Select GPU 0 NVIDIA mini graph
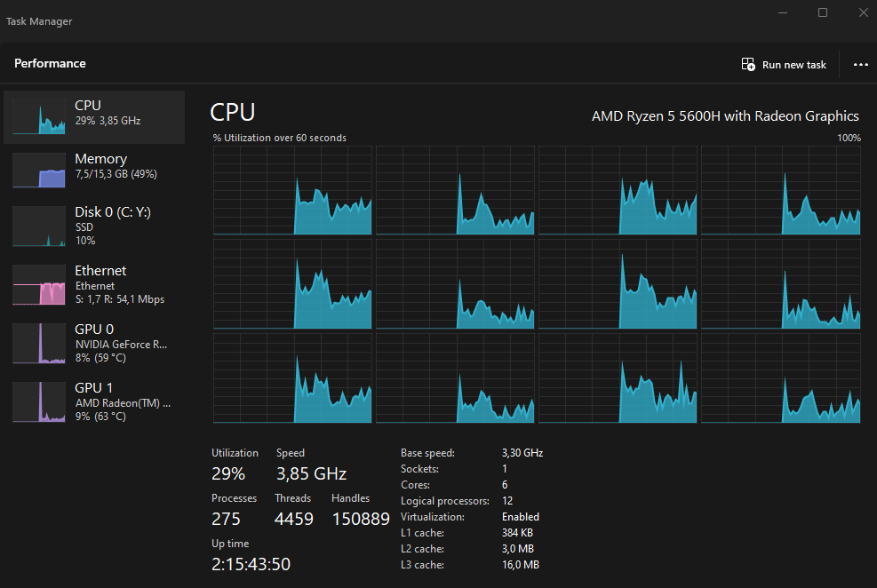877x588 pixels. (x=39, y=344)
